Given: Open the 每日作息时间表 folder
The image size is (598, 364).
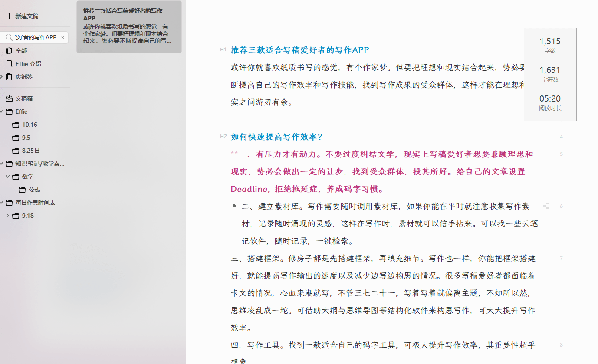Looking at the screenshot, I should point(33,203).
